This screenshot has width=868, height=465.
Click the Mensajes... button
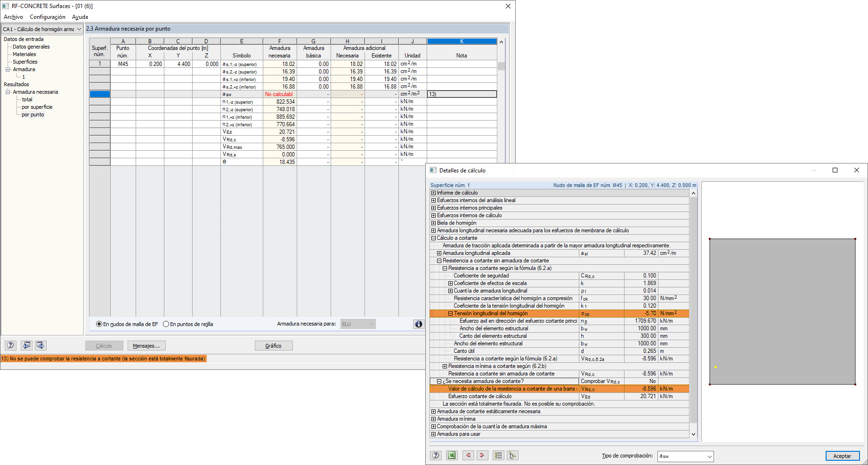pos(146,346)
